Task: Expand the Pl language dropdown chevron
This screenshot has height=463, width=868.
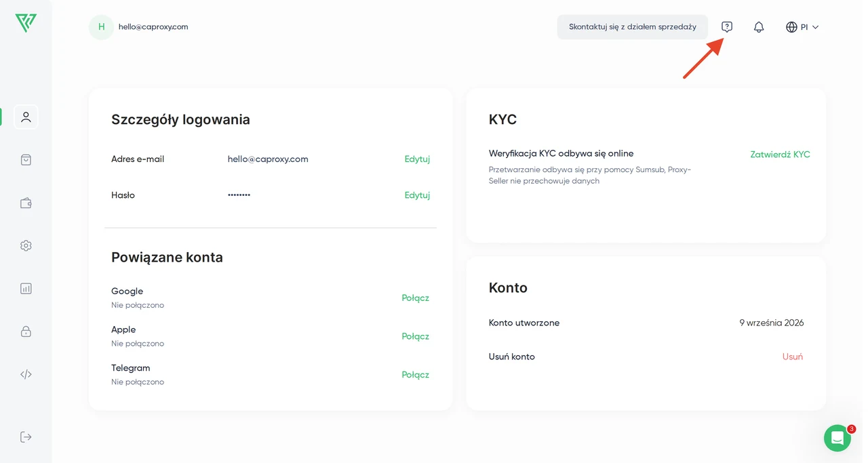Action: click(815, 27)
